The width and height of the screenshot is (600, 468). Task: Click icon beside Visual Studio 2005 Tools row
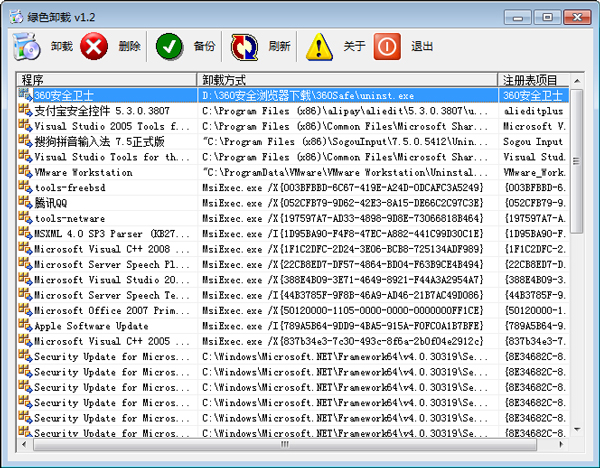tap(25, 126)
